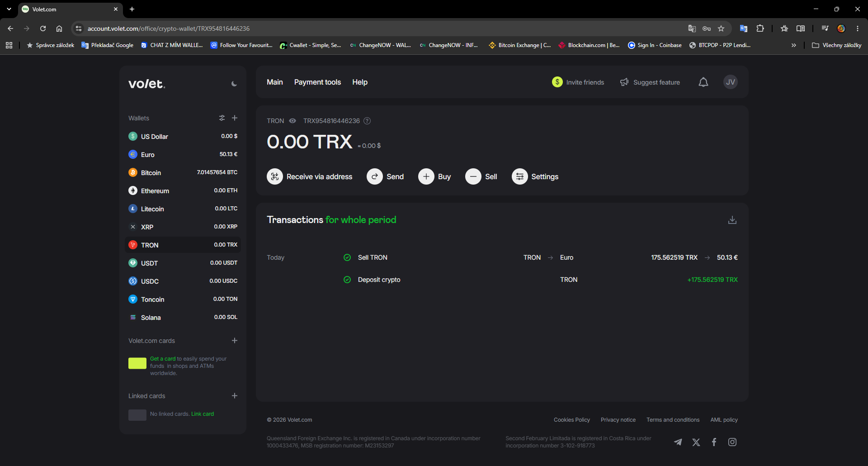Click the Sell button
Image resolution: width=868 pixels, height=466 pixels.
481,176
